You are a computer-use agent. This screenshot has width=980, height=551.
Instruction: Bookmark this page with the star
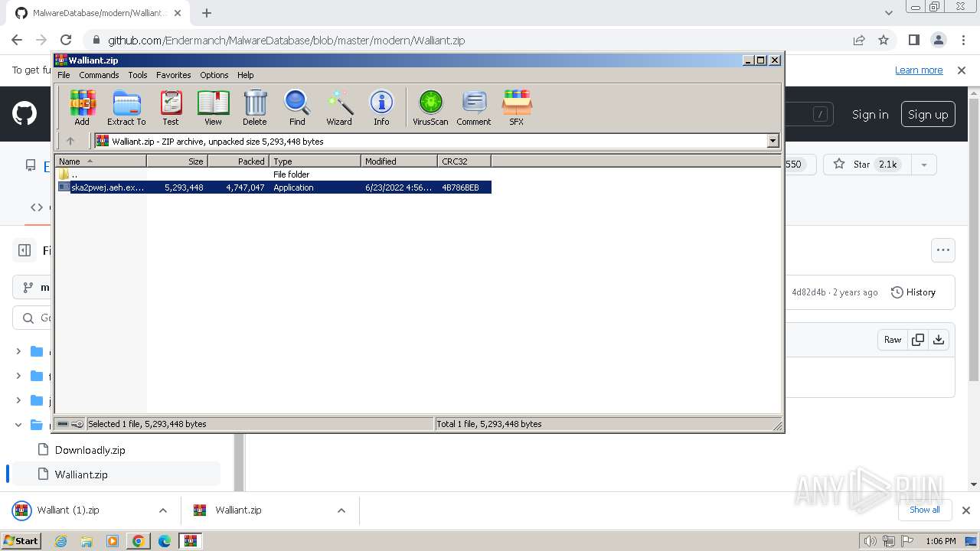click(884, 40)
